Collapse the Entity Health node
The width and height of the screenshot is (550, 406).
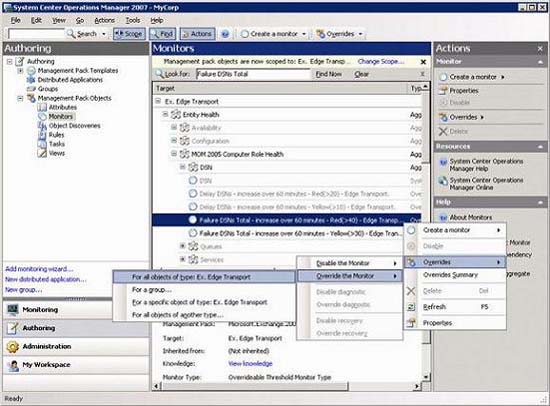165,114
